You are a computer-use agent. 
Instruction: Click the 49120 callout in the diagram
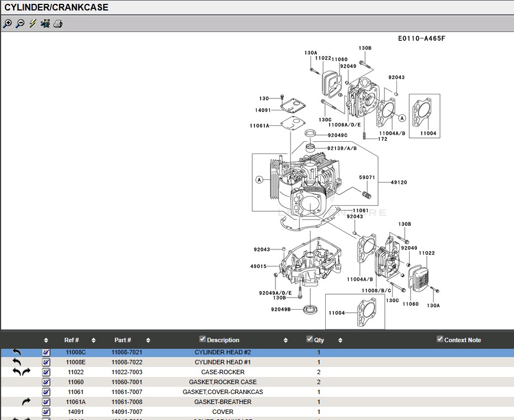[399, 182]
